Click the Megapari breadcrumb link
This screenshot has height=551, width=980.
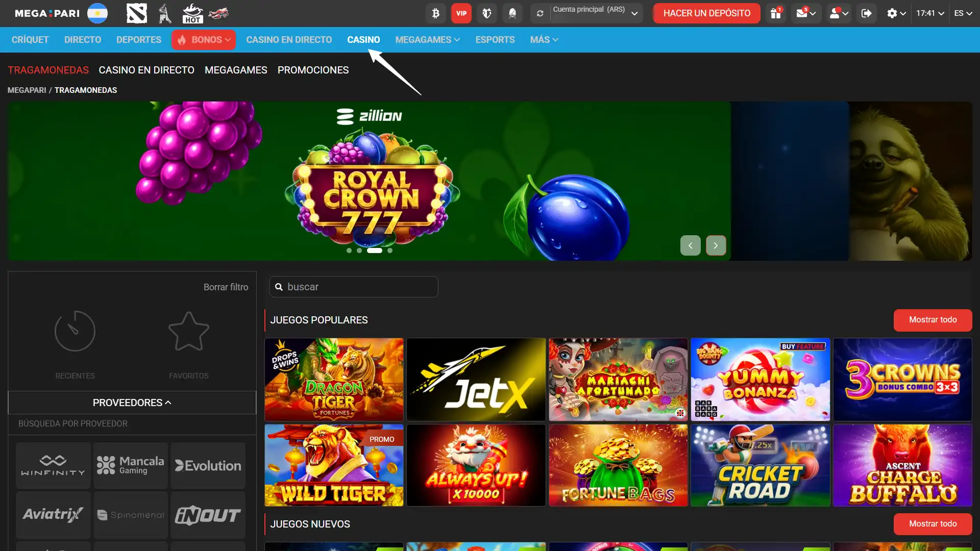27,90
